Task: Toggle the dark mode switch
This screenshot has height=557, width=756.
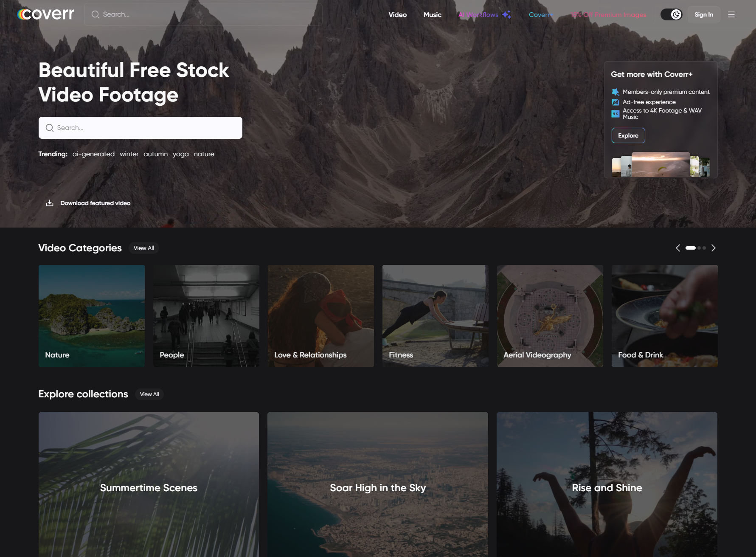Action: click(x=671, y=14)
